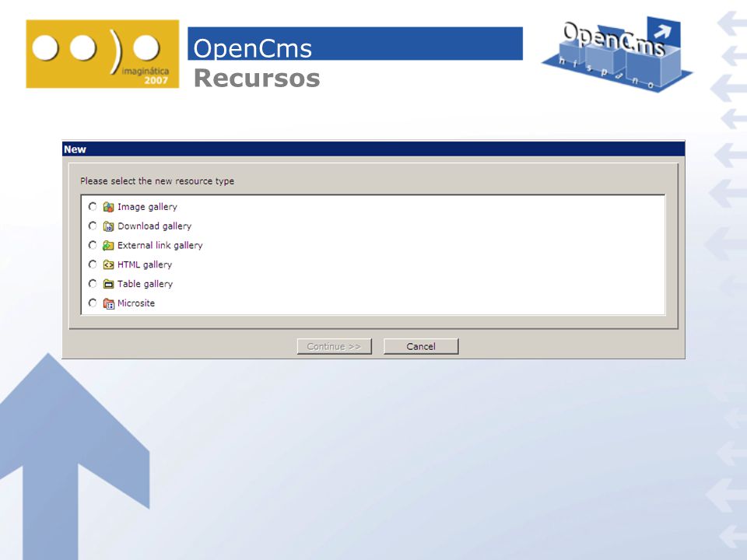Click the HTML gallery code icon
The image size is (747, 560).
[x=109, y=264]
